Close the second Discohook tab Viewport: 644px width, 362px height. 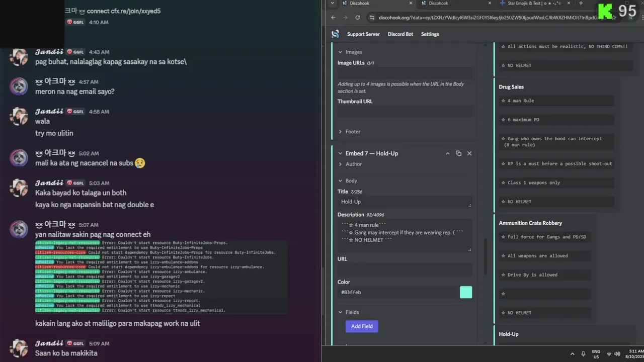pyautogui.click(x=490, y=3)
